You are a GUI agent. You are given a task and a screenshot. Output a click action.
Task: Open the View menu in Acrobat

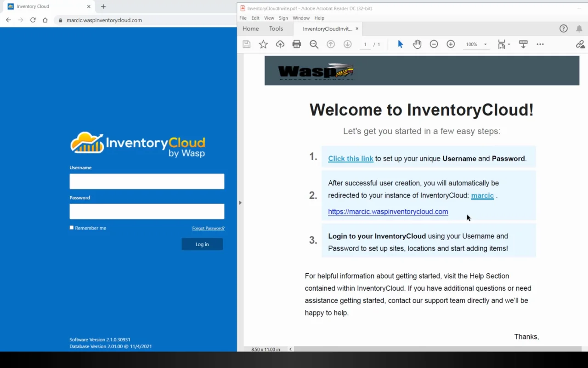[x=269, y=18]
